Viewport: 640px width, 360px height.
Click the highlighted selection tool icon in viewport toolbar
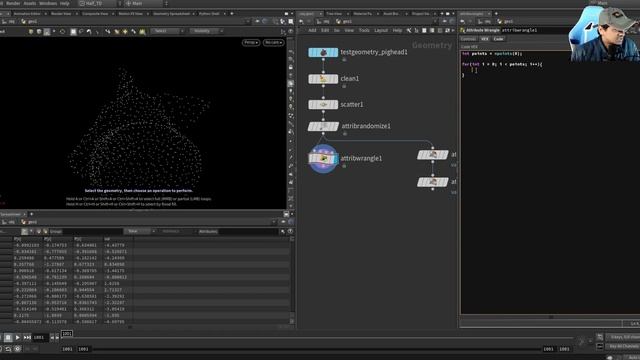(47, 31)
